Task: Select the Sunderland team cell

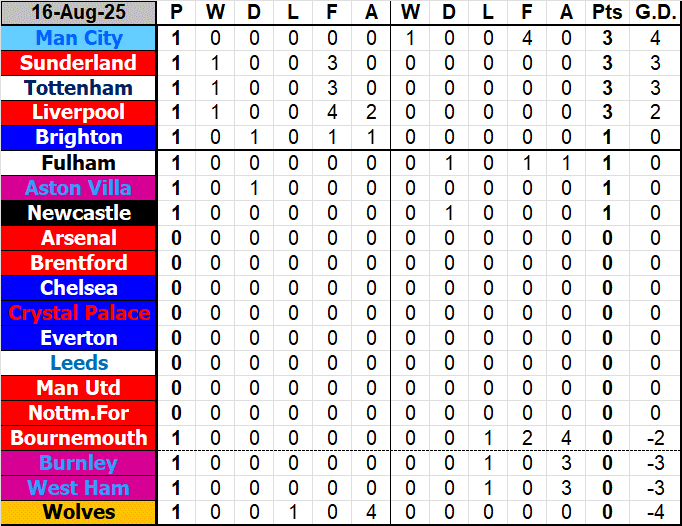Action: 79,63
